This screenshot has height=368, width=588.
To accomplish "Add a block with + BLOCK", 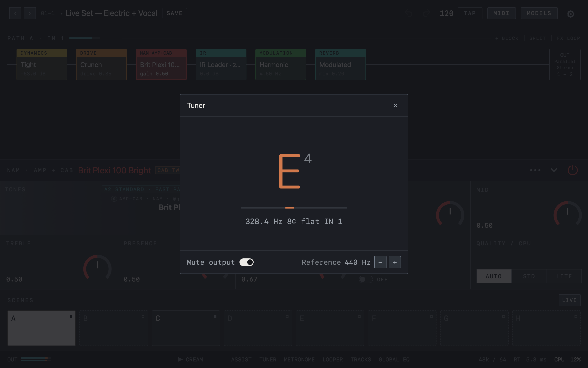I will [x=507, y=38].
